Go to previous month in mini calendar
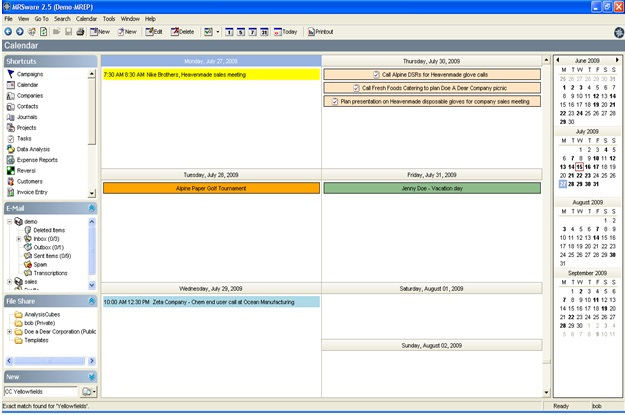625x415 pixels. coord(558,60)
